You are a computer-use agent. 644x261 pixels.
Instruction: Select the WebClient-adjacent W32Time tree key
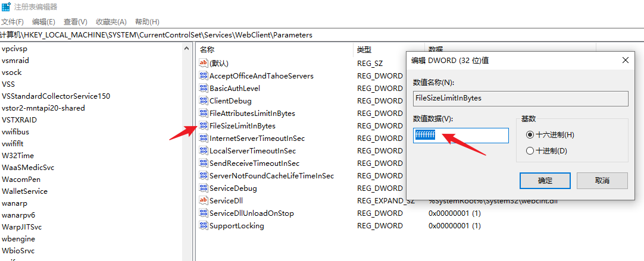[18, 156]
